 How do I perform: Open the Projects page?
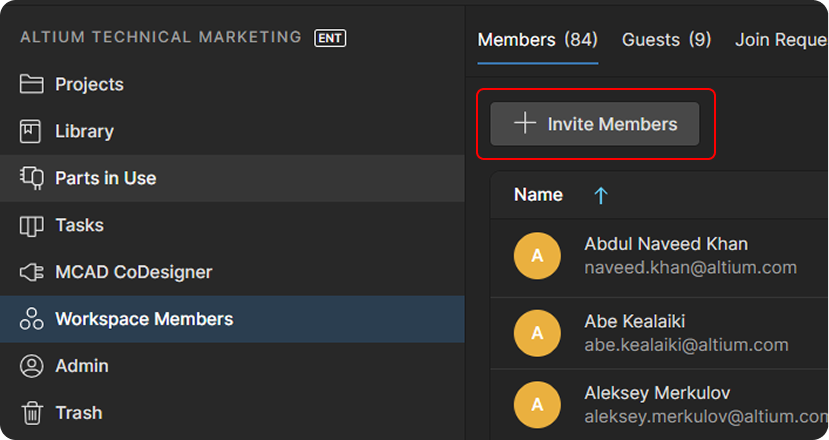232,84
